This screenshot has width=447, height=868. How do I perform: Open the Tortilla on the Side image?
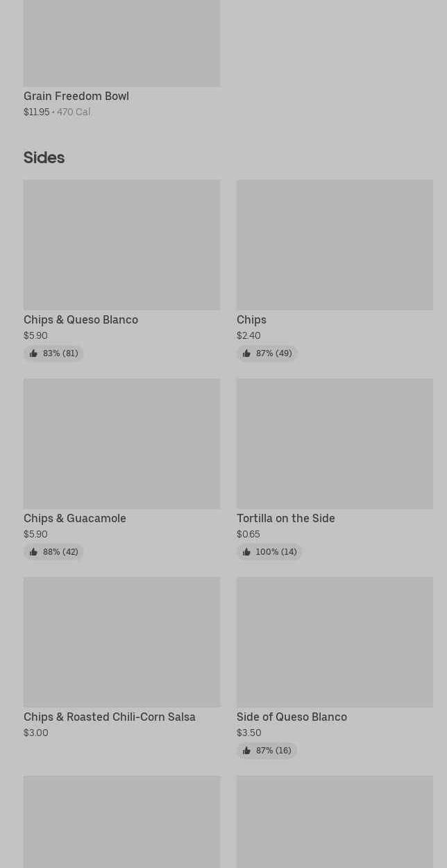[335, 444]
